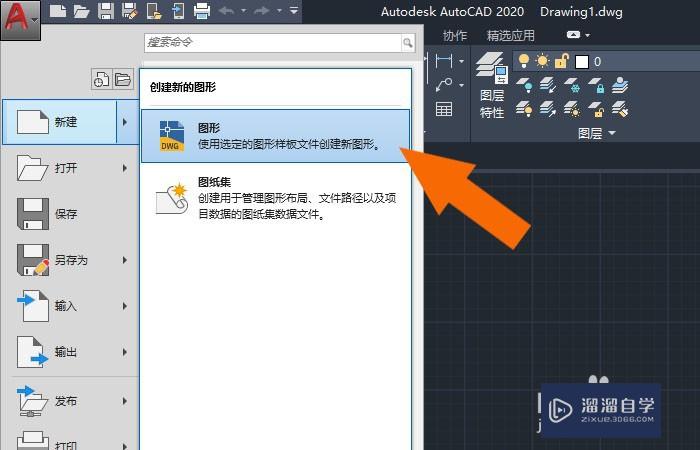Open 图层特性 layer properties manager
Image resolution: width=700 pixels, height=450 pixels.
[492, 85]
